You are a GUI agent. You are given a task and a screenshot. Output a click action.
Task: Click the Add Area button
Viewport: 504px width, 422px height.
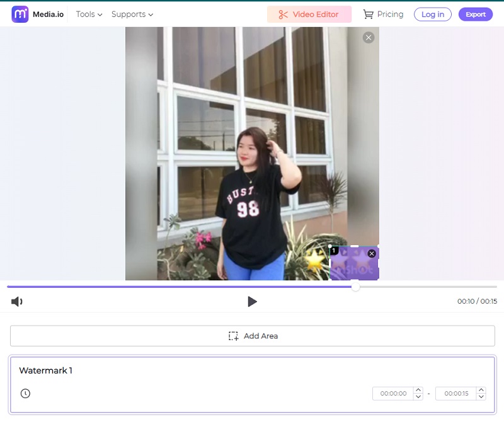point(252,336)
